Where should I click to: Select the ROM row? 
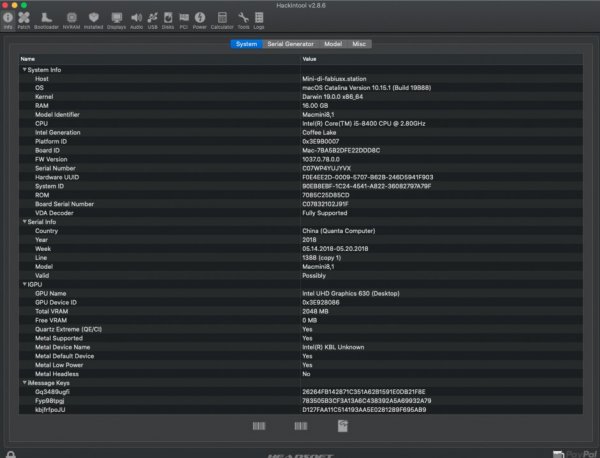301,195
